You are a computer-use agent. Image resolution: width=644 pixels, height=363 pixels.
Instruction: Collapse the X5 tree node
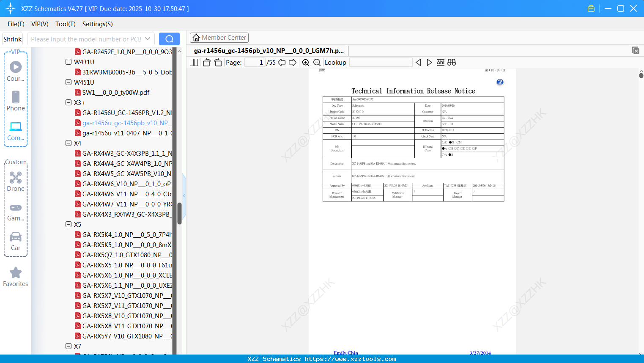tap(69, 224)
